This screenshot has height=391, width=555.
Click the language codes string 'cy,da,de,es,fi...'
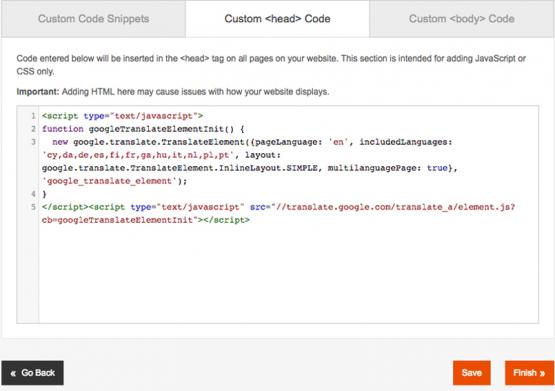pos(138,155)
